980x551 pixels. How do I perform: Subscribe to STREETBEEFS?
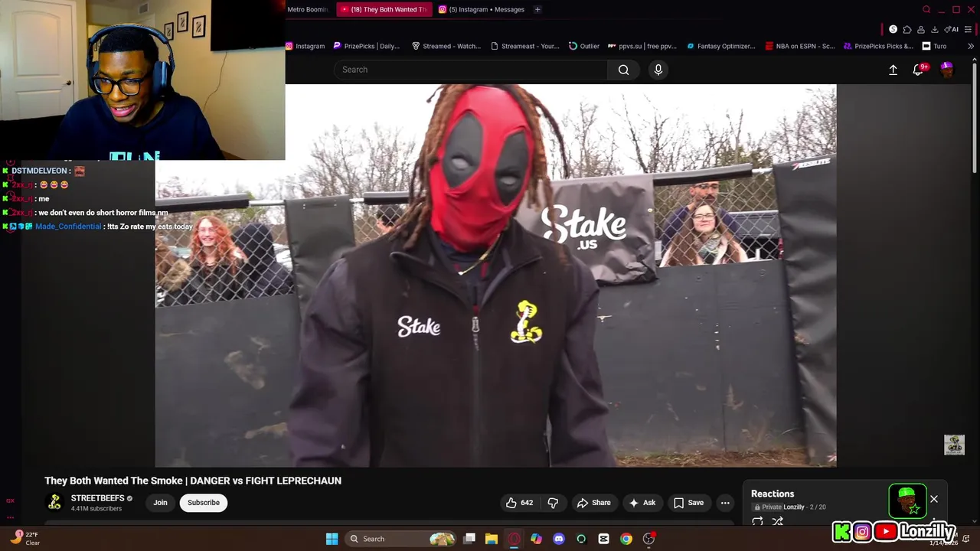[204, 503]
